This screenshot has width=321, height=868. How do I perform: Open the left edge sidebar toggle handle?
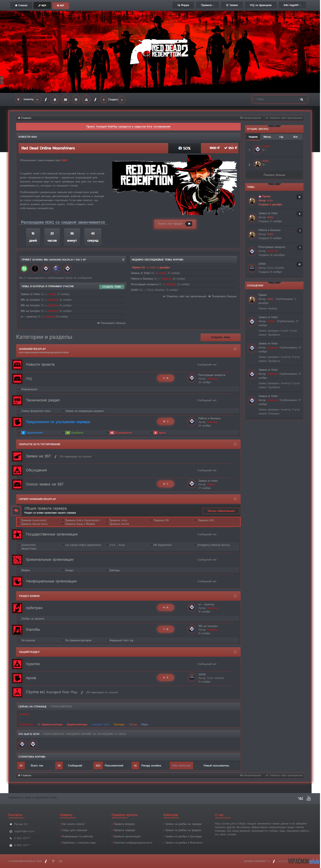pyautogui.click(x=2, y=80)
